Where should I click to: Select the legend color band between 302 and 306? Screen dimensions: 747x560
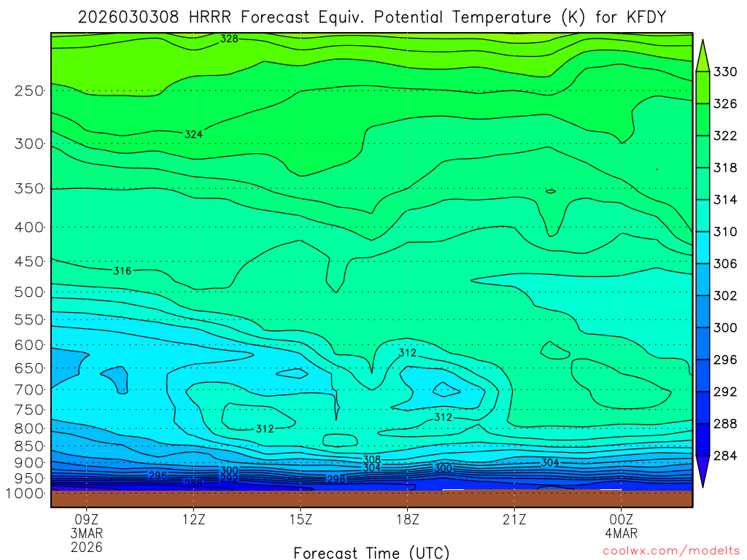click(703, 279)
